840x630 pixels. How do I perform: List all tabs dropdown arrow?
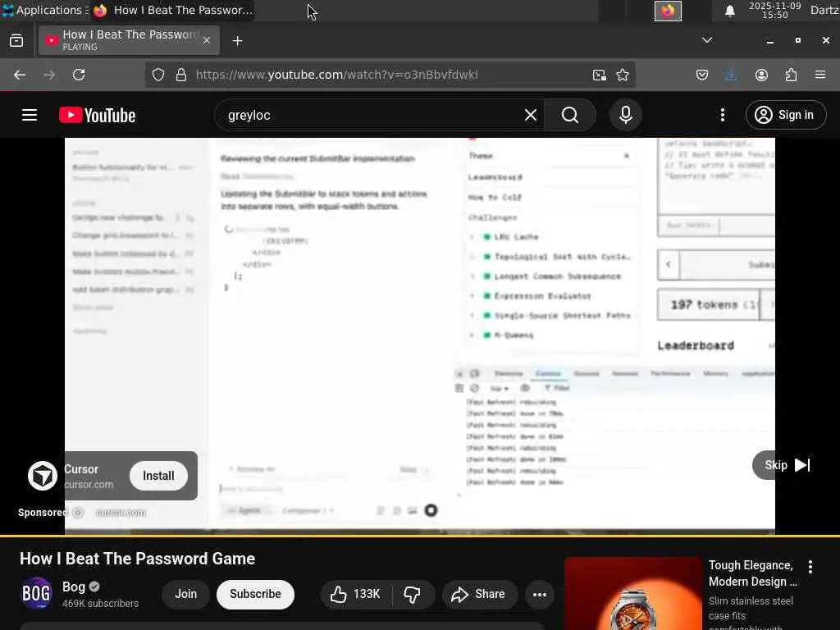(x=707, y=40)
